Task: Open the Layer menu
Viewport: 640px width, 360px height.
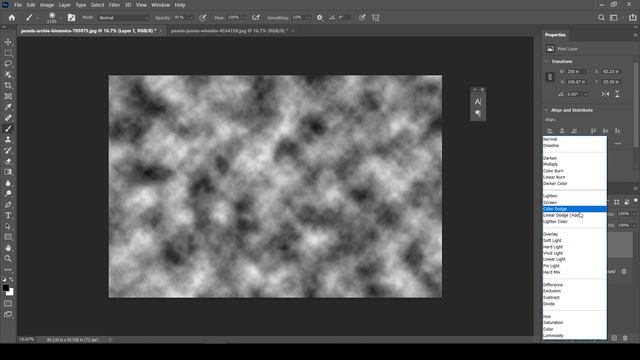Action: point(64,5)
